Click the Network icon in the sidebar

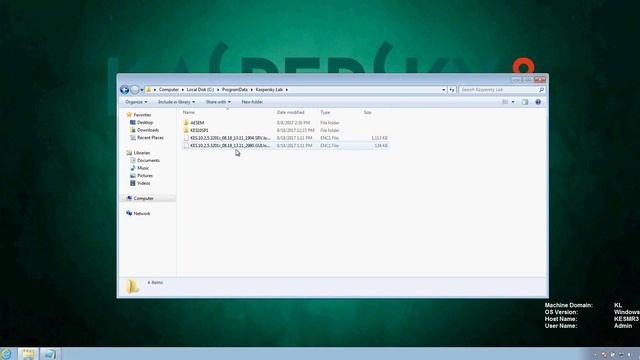point(129,213)
